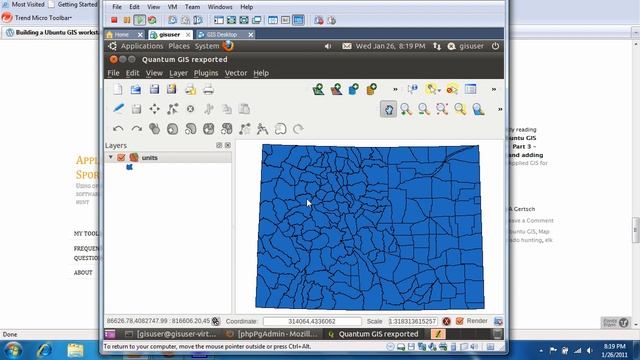The width and height of the screenshot is (640, 360).
Task: Open the QGIS Vector menu
Action: pyautogui.click(x=236, y=73)
